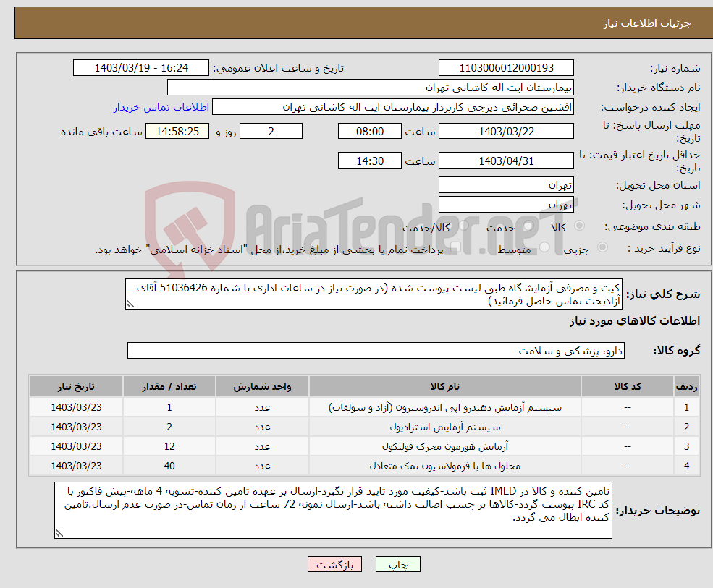
Task: Toggle the treasury documents payment checkbox
Action: [x=456, y=247]
